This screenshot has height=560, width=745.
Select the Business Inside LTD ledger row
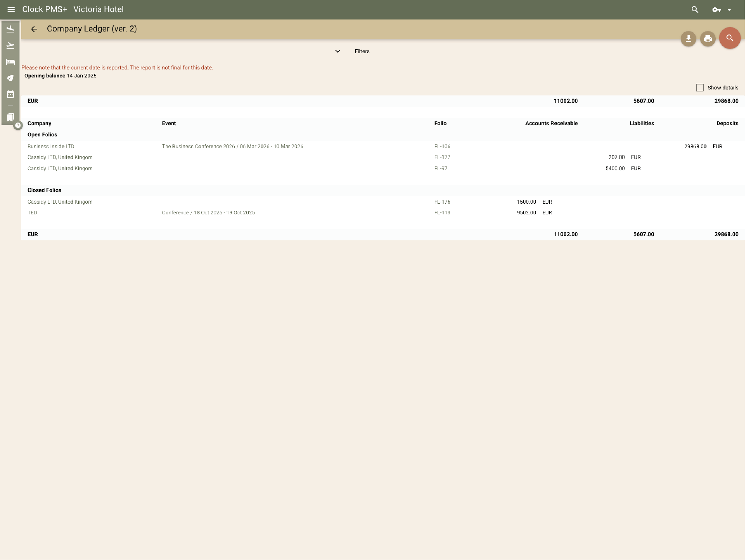tap(51, 146)
